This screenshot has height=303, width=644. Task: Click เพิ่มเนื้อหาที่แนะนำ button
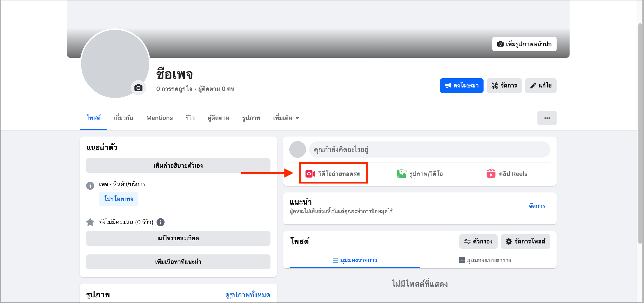[178, 262]
